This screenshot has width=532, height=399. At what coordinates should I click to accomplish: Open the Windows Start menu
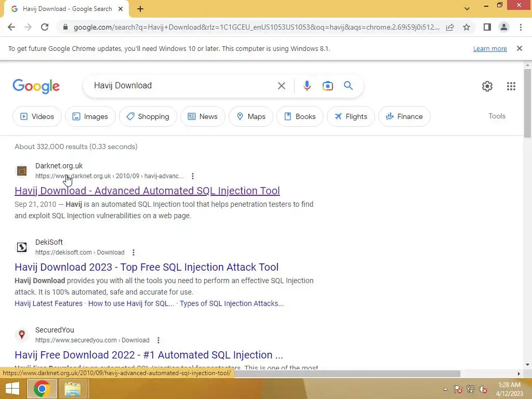coord(12,389)
